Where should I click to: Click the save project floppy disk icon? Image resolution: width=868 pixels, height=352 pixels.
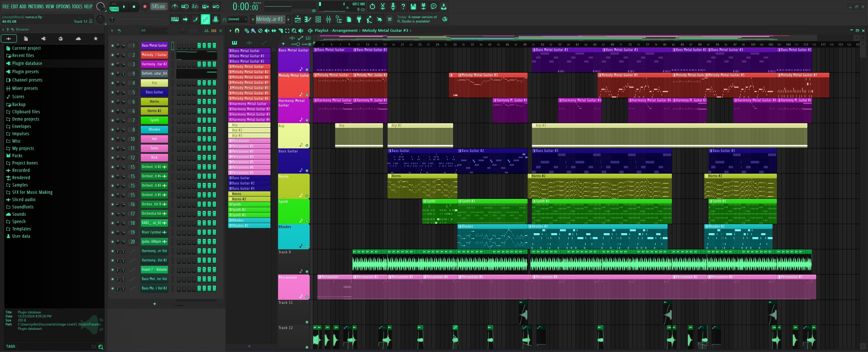click(413, 6)
